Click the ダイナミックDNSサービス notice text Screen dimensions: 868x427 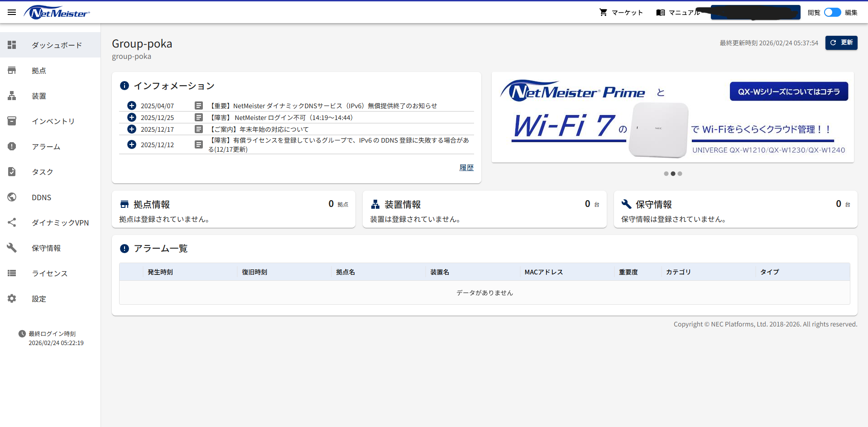(x=323, y=106)
